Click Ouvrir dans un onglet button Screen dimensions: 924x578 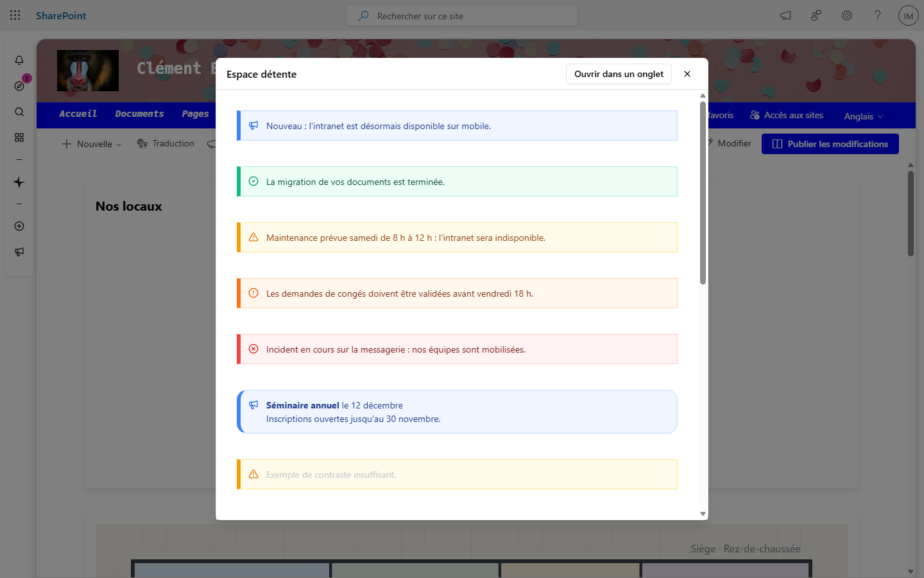pyautogui.click(x=619, y=74)
